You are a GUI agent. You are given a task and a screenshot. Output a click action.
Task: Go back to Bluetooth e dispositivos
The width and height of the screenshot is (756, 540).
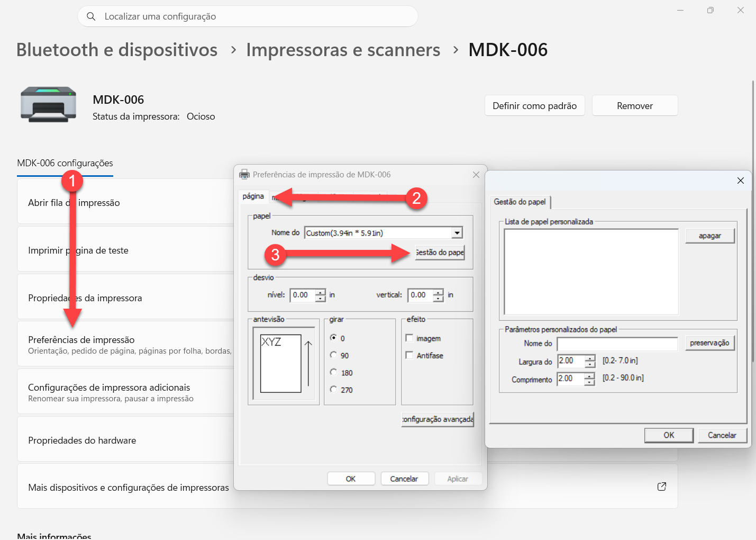(x=117, y=50)
